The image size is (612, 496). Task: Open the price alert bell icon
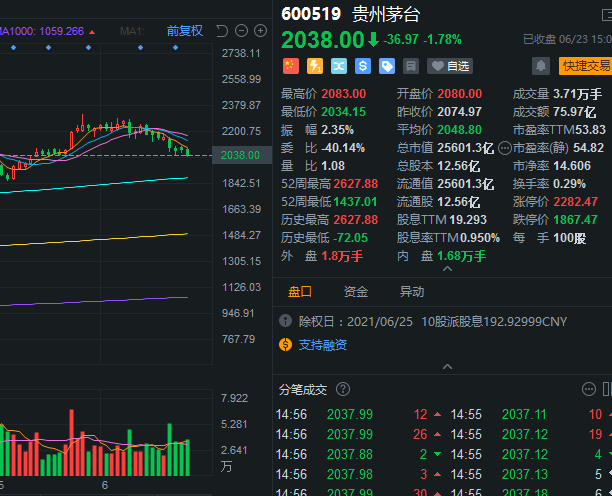tap(541, 66)
